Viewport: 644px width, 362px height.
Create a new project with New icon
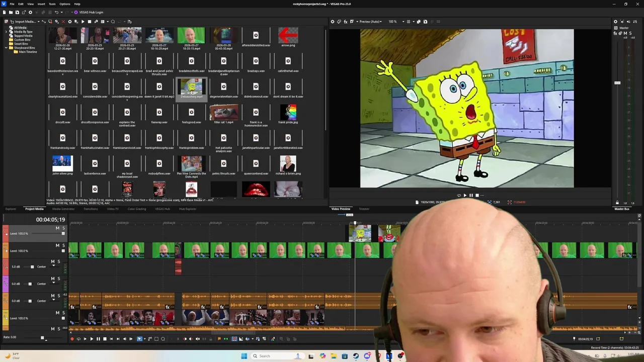pyautogui.click(x=4, y=12)
